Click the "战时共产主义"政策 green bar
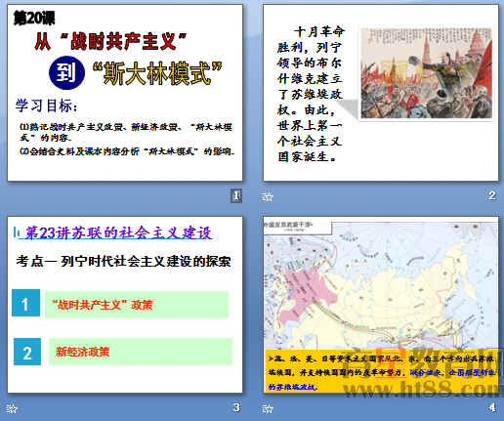 [x=137, y=305]
